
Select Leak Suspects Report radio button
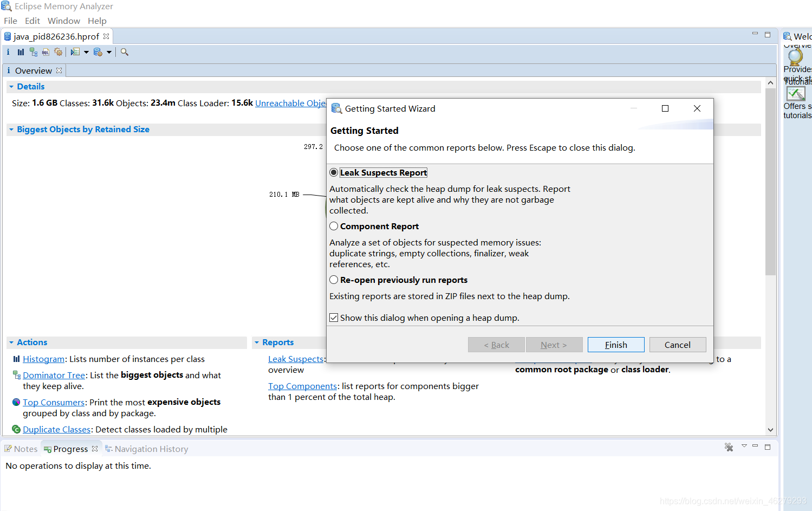(334, 172)
